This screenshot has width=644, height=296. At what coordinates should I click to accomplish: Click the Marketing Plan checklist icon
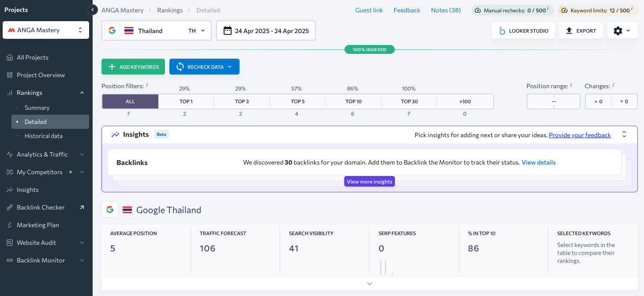coord(10,225)
